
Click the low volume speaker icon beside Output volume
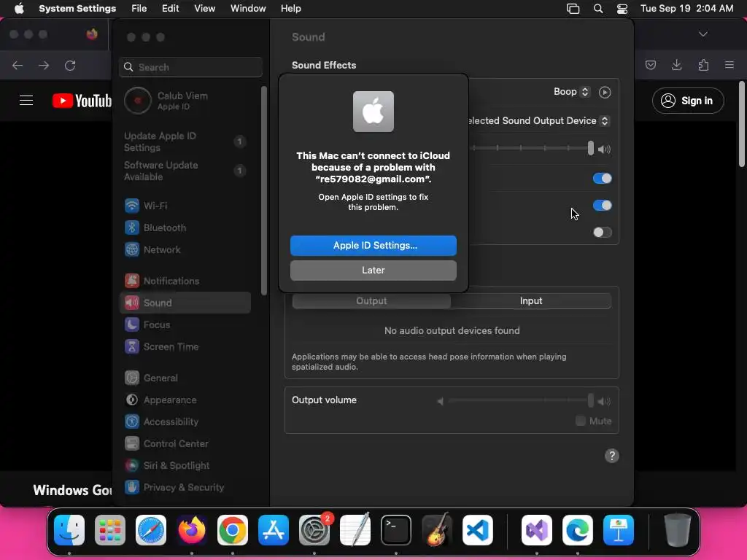440,402
